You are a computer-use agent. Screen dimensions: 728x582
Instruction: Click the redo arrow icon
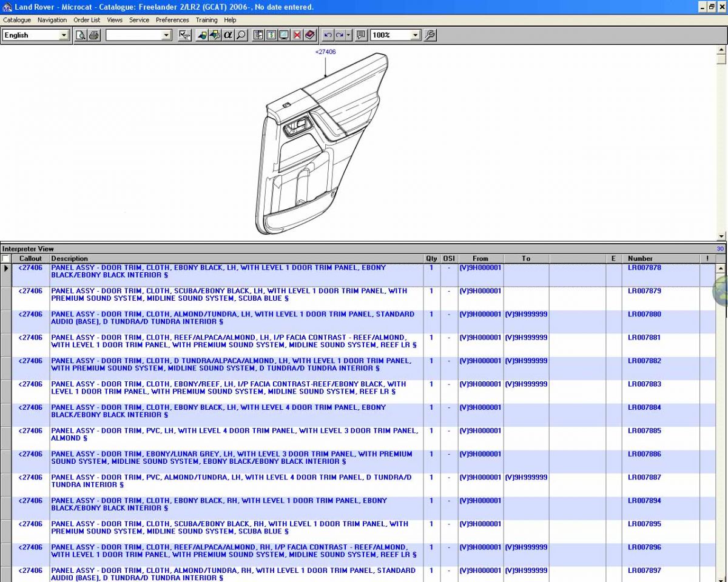(x=340, y=35)
